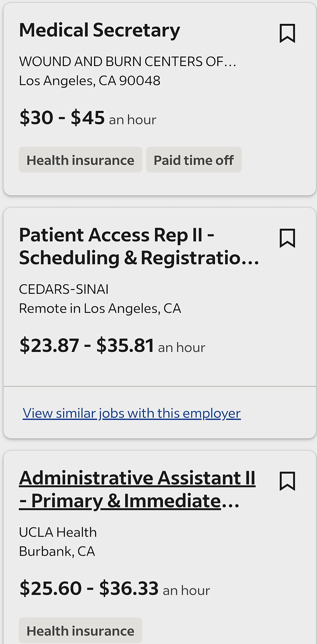Viewport: 317px width, 644px height.
Task: Click the Los Angeles, CA 90048 location
Action: point(90,81)
